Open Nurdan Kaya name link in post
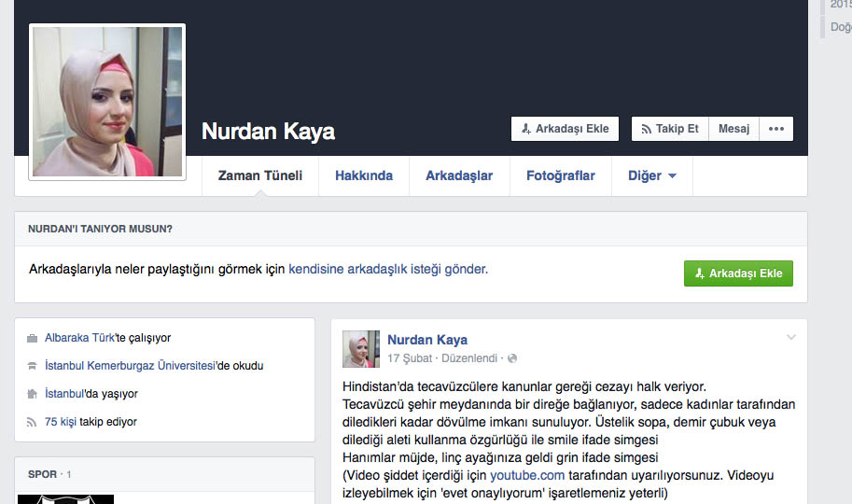 click(427, 340)
